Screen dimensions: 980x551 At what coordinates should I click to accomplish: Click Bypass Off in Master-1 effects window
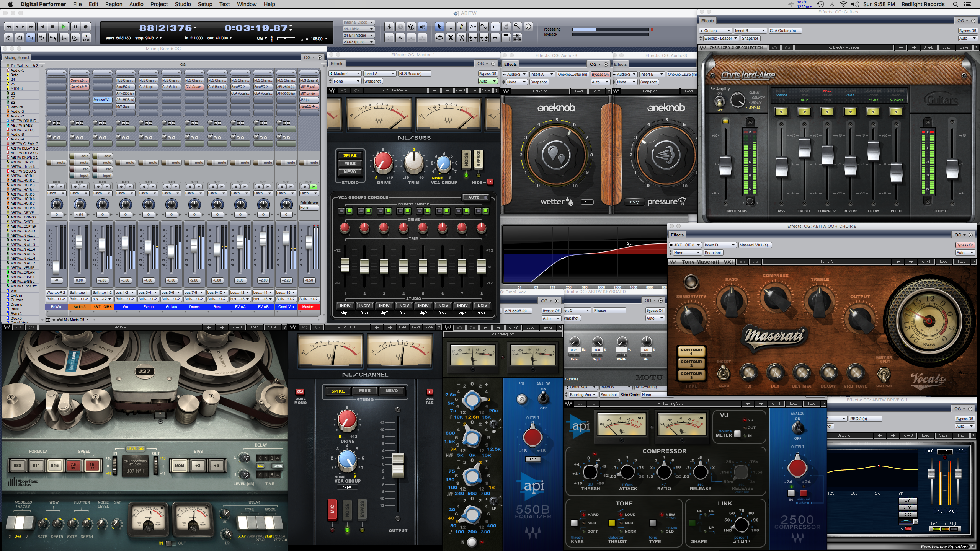point(487,73)
